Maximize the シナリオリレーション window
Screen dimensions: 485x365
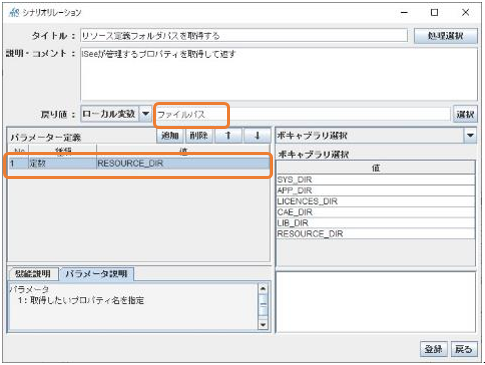point(434,12)
